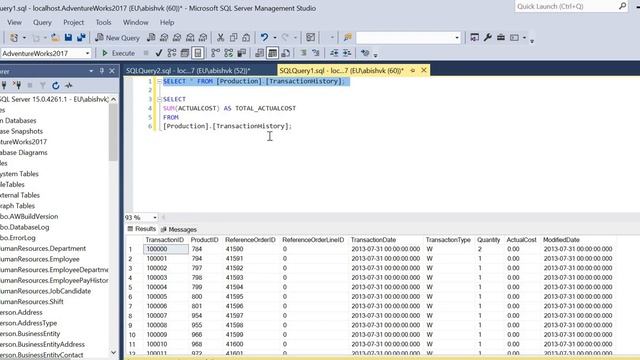Click the Cut scissors icon
The width and height of the screenshot is (640, 360).
click(220, 38)
